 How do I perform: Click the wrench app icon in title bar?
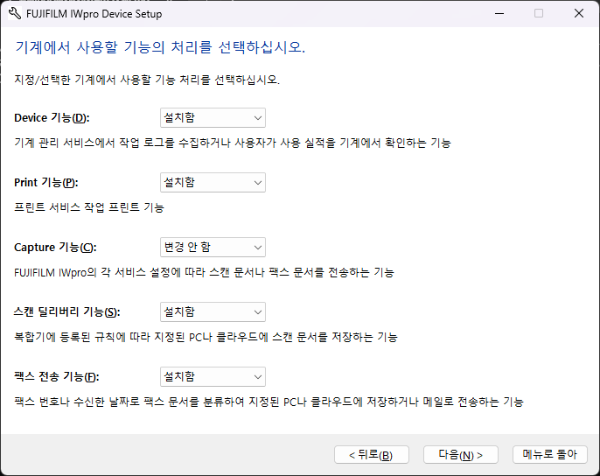point(15,14)
